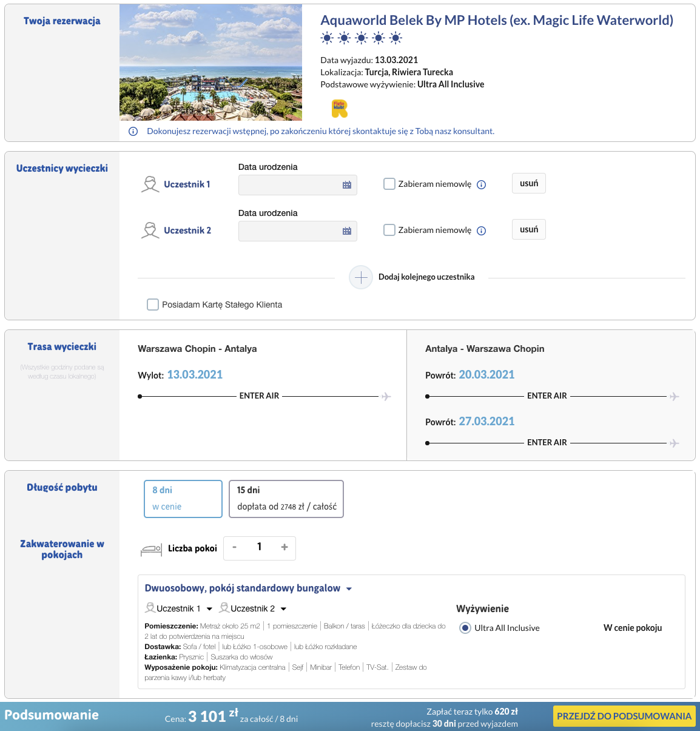Click total price 3 101 zł in summary bar
The width and height of the screenshot is (700, 731).
tap(213, 716)
